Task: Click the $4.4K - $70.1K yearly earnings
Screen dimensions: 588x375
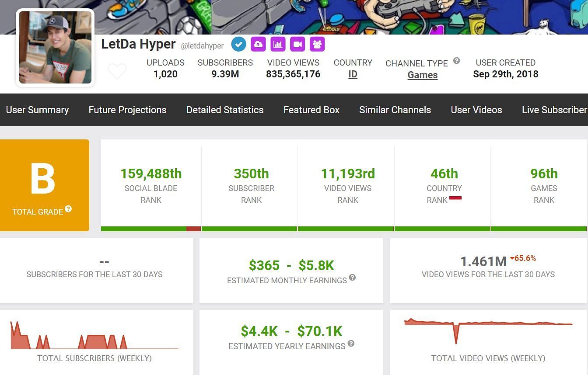Action: (291, 331)
